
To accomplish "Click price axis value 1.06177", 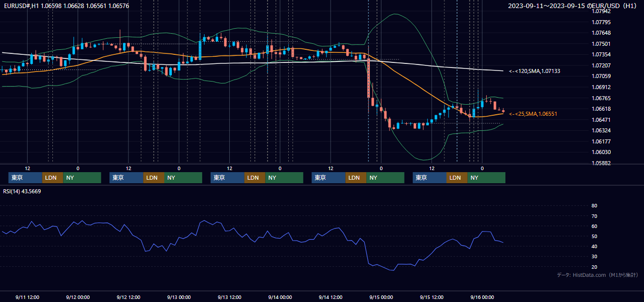I will [601, 141].
